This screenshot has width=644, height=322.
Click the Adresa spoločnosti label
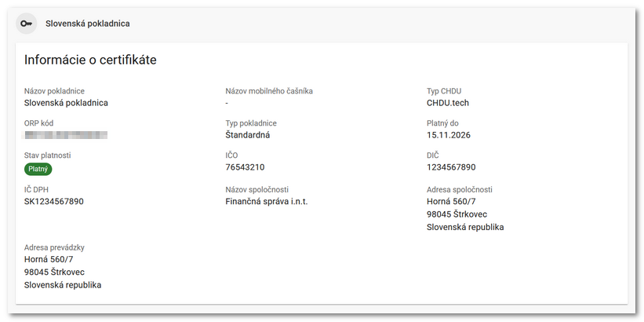point(460,189)
